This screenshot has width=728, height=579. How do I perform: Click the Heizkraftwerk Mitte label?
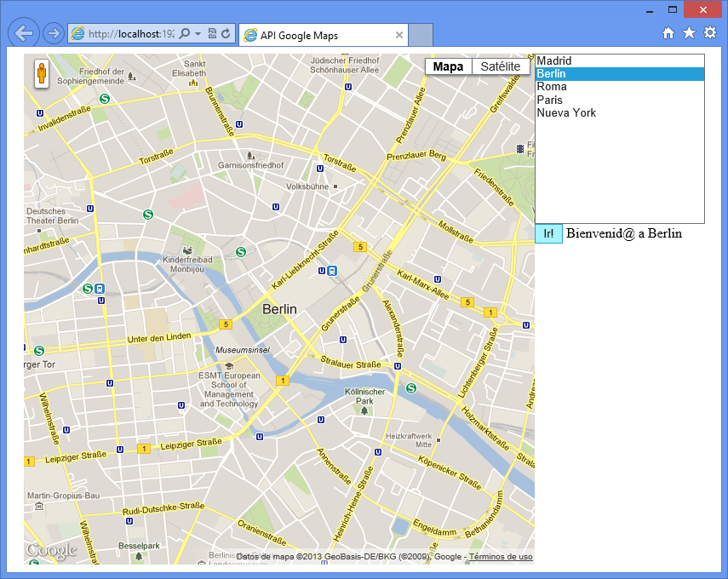pyautogui.click(x=409, y=440)
